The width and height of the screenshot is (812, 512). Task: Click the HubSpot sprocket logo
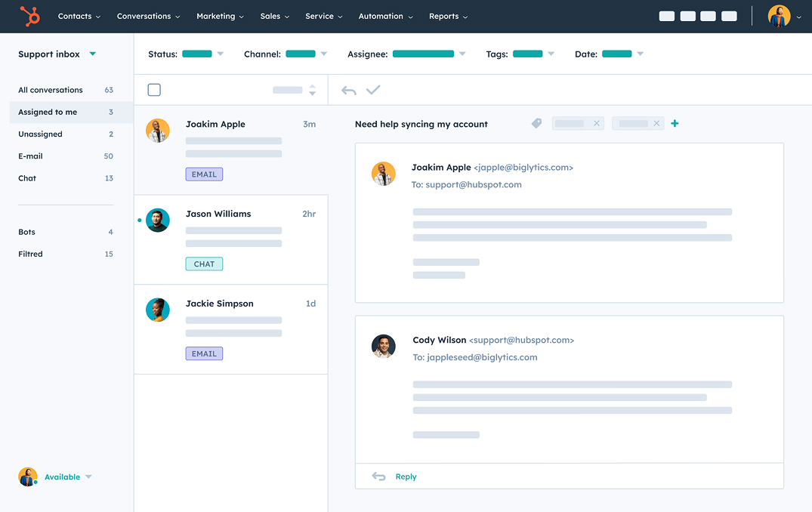(x=29, y=16)
